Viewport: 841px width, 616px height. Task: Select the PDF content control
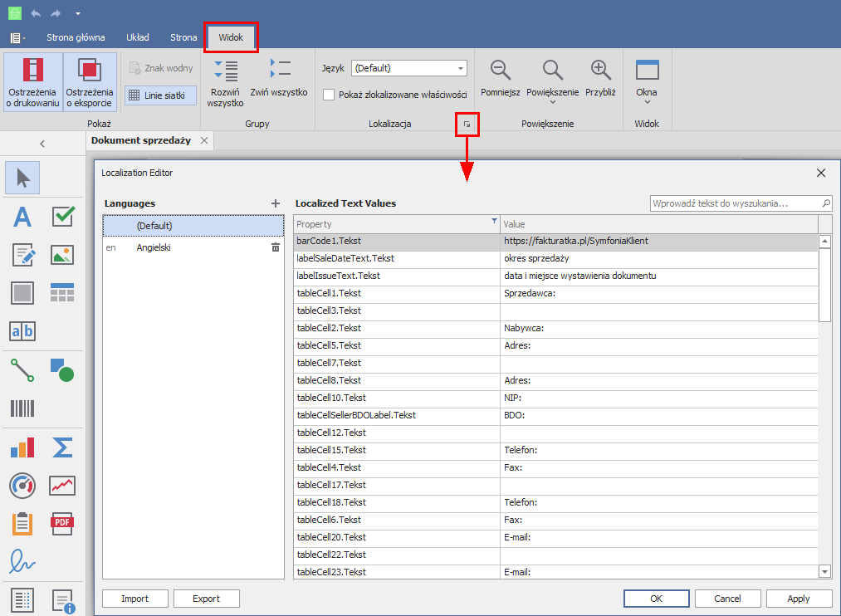pyautogui.click(x=62, y=523)
